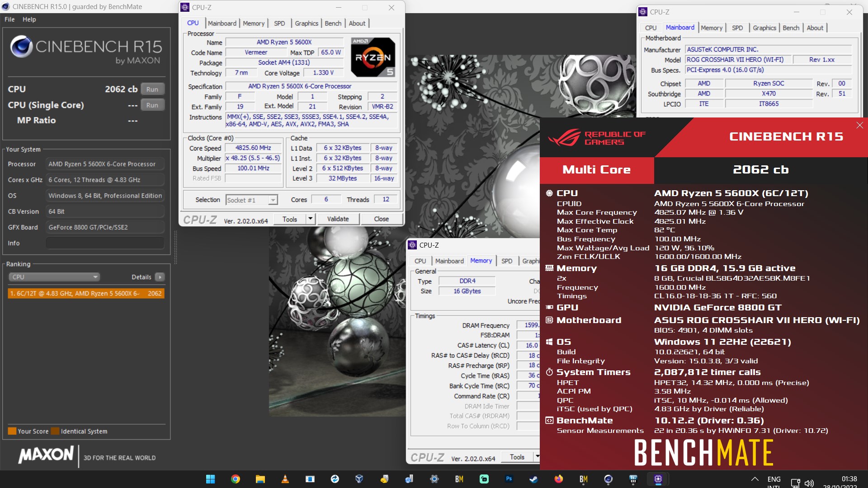This screenshot has height=488, width=868.
Task: Close the BenchMate result overlay
Action: 859,125
